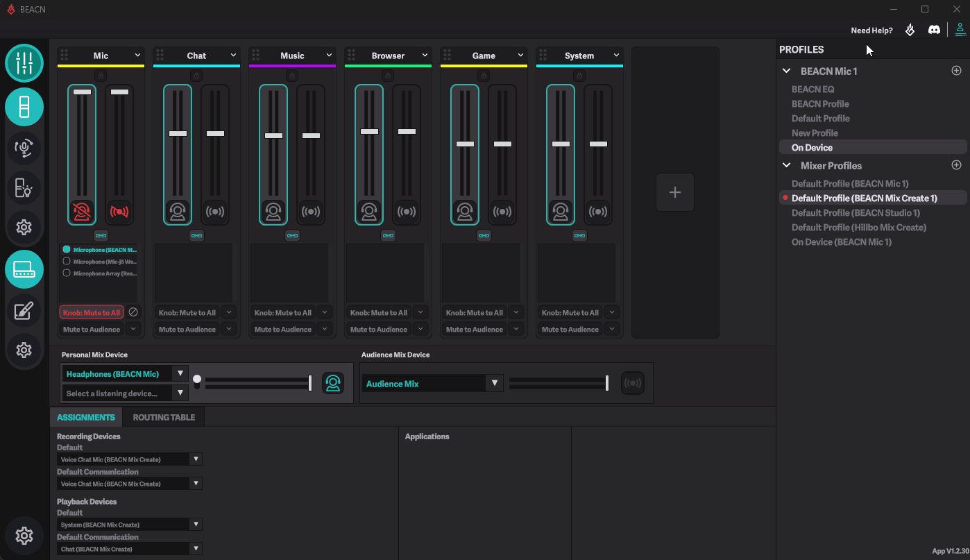Unmute Mic personal mix headphone icon

[82, 211]
